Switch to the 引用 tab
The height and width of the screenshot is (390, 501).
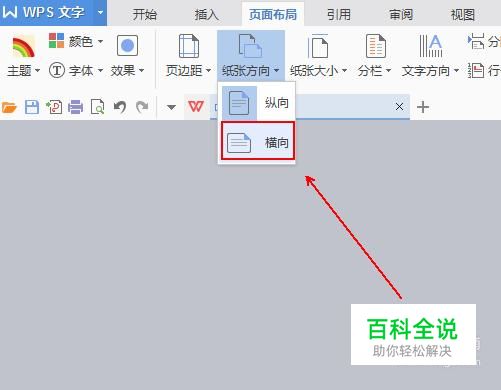tap(339, 14)
